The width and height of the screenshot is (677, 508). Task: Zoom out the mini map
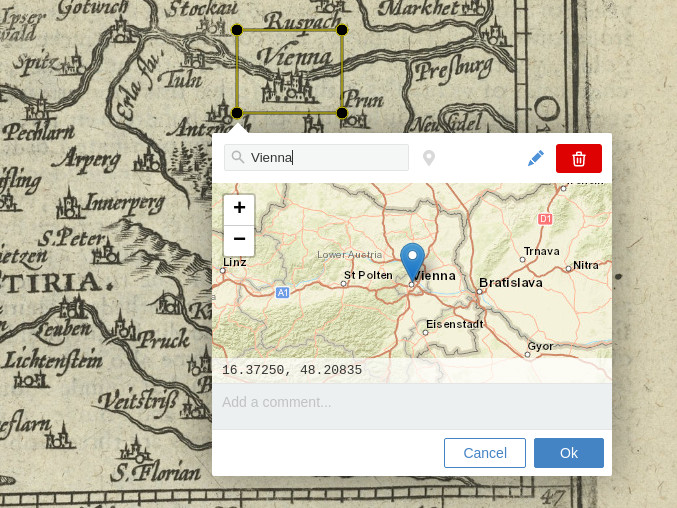tap(239, 239)
